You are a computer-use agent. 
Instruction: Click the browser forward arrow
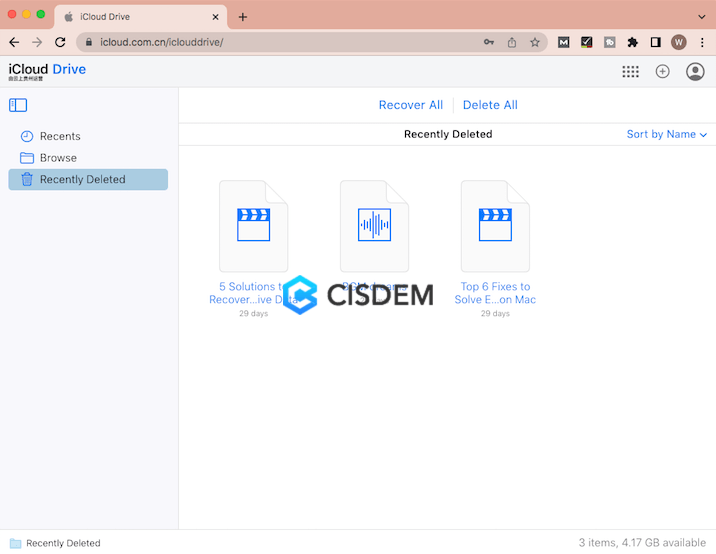tap(37, 42)
